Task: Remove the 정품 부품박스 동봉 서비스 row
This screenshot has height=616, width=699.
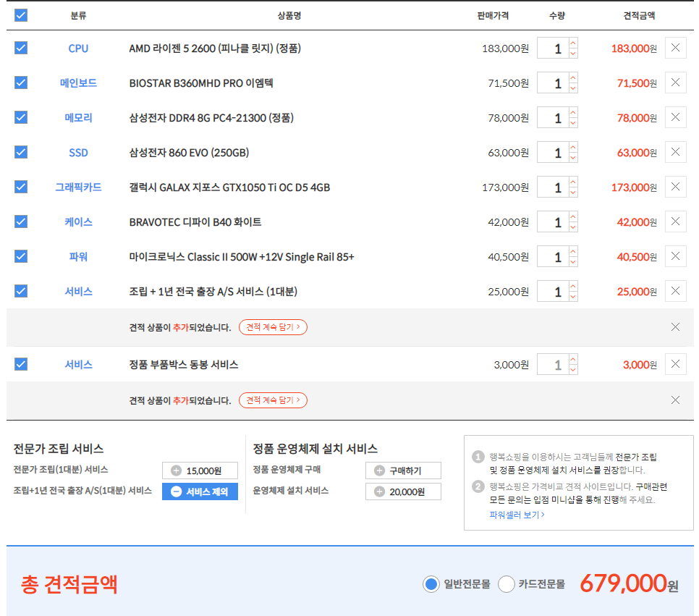Action: tap(675, 364)
